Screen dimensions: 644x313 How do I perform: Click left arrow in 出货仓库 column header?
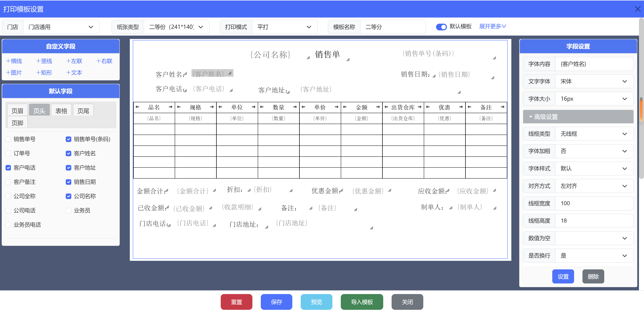pyautogui.click(x=386, y=107)
